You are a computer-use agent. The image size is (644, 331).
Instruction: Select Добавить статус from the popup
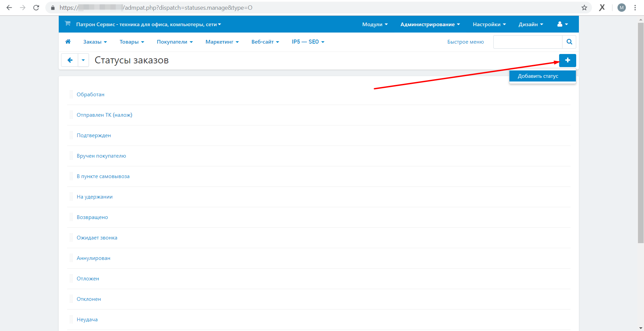click(x=542, y=76)
